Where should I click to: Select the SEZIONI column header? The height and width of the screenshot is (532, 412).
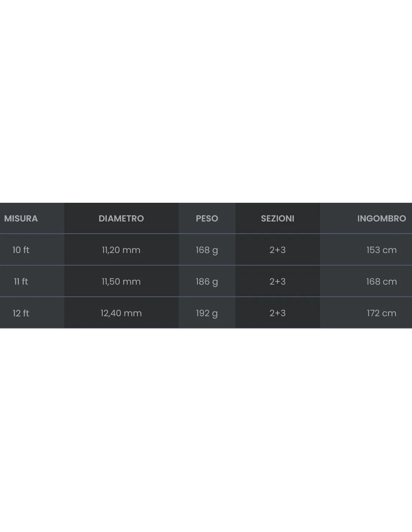click(x=278, y=218)
